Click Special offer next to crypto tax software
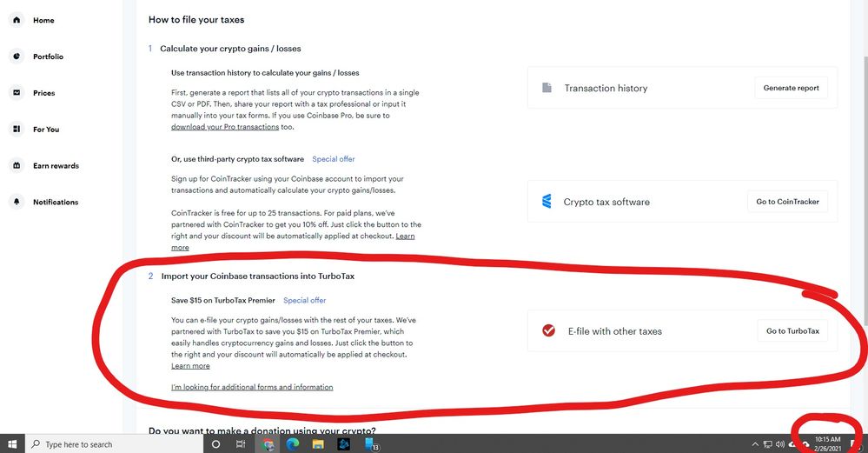 [334, 159]
